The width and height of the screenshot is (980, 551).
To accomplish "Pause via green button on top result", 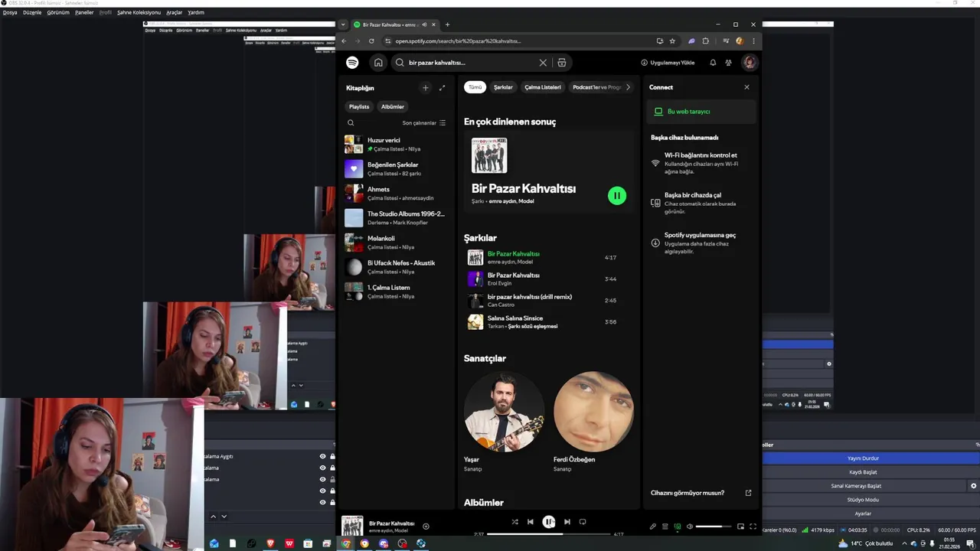I will pos(616,196).
